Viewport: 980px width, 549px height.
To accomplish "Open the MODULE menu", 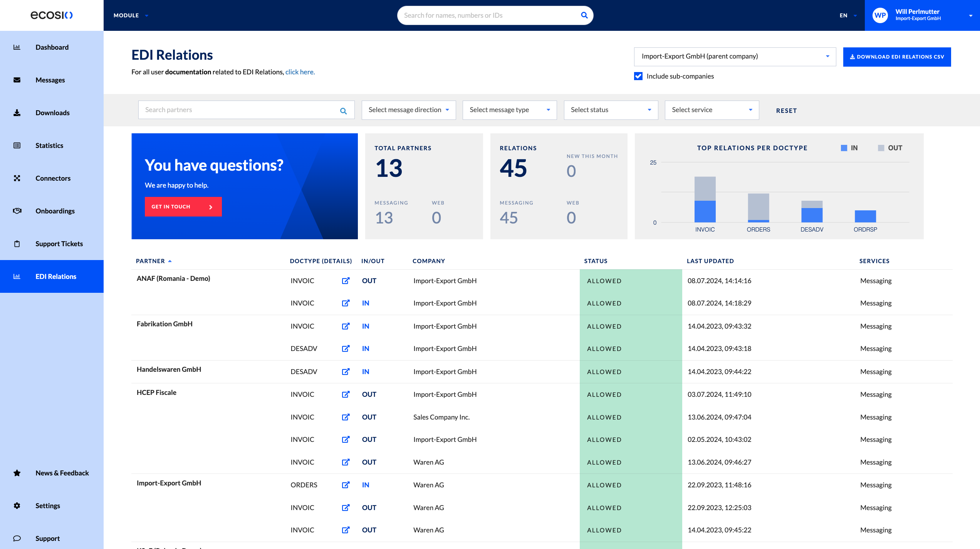I will (x=131, y=15).
